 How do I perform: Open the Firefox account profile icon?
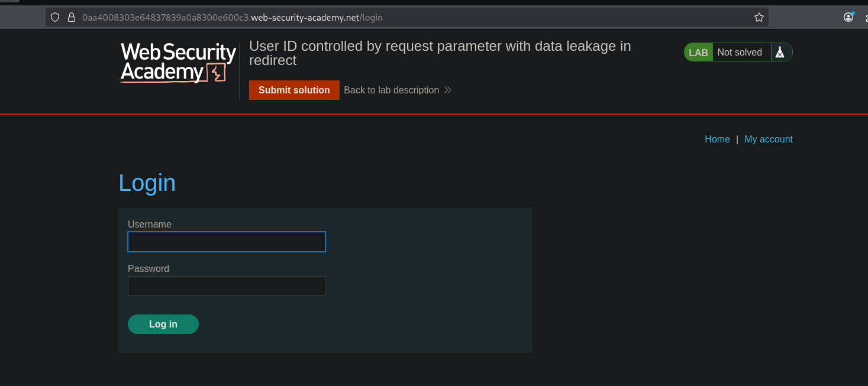(x=848, y=17)
